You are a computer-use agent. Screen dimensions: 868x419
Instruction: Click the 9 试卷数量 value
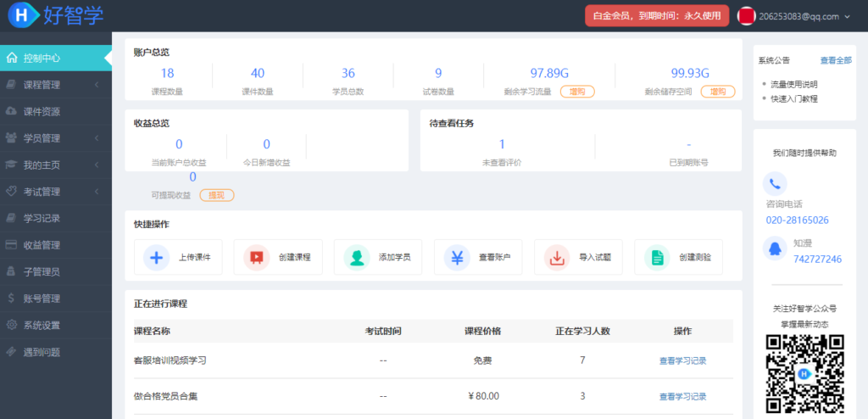tap(438, 73)
